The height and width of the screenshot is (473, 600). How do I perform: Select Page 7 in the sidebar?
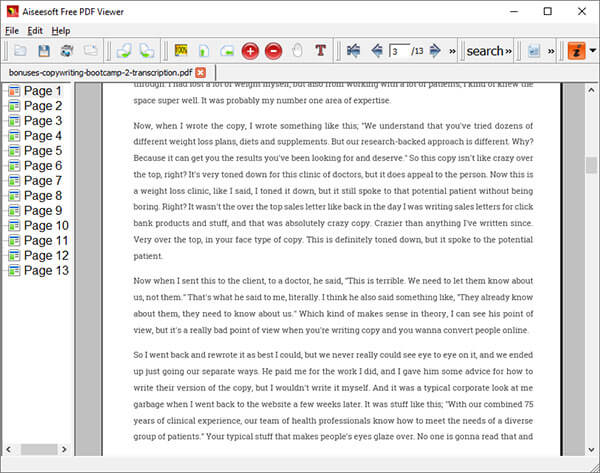point(43,180)
